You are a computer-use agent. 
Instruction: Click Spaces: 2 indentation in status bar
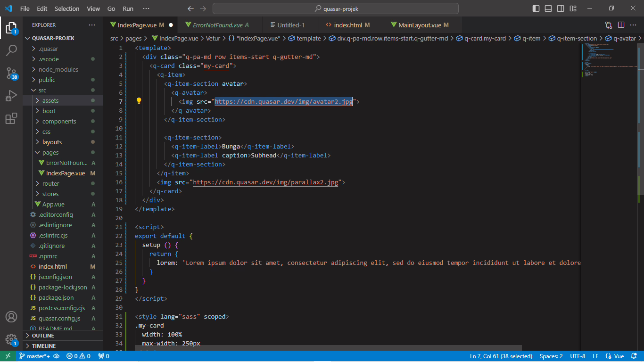(x=551, y=356)
